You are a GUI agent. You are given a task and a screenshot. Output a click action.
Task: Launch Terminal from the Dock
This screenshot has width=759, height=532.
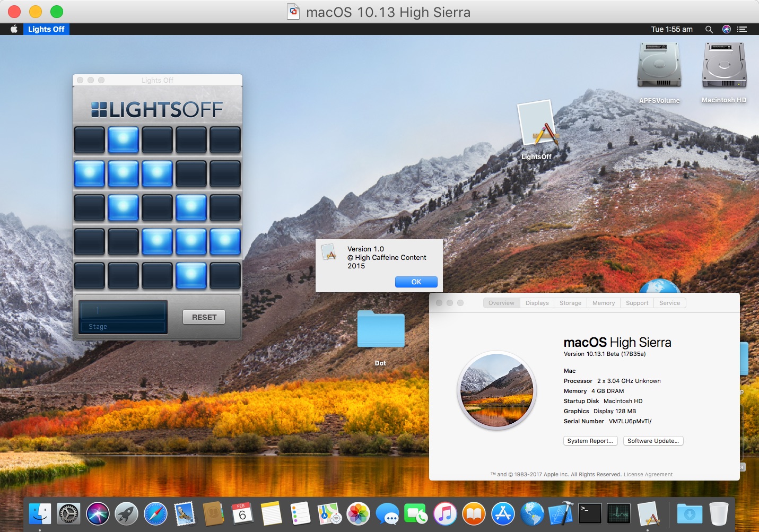590,513
